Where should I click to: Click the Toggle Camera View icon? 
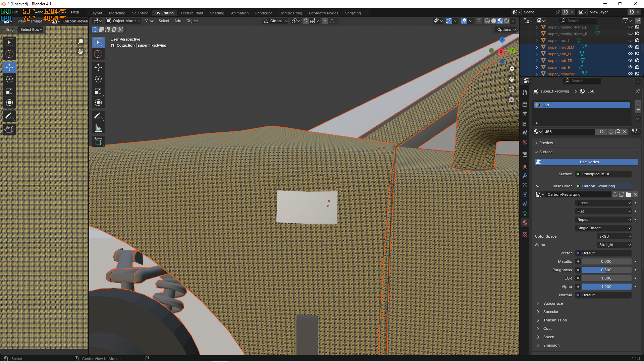click(512, 89)
